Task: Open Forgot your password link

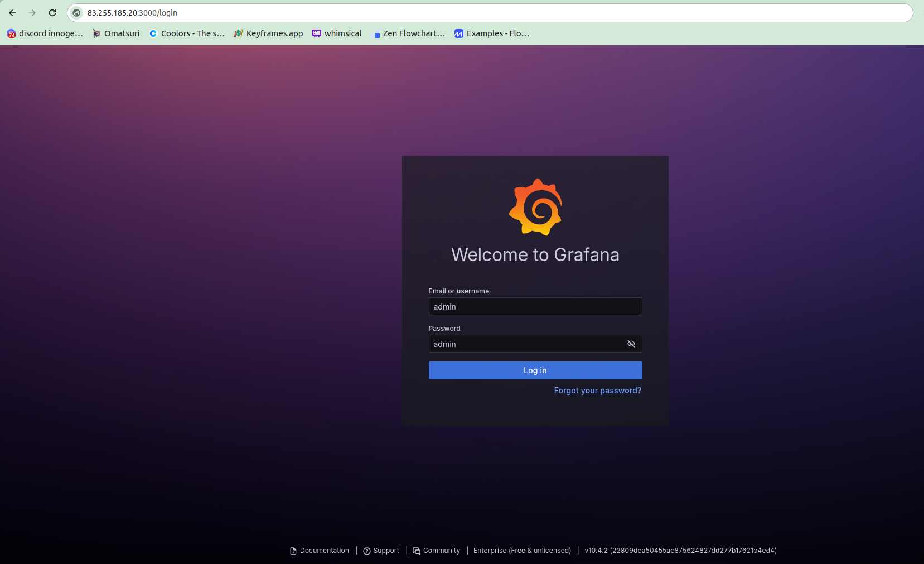Action: (x=598, y=391)
